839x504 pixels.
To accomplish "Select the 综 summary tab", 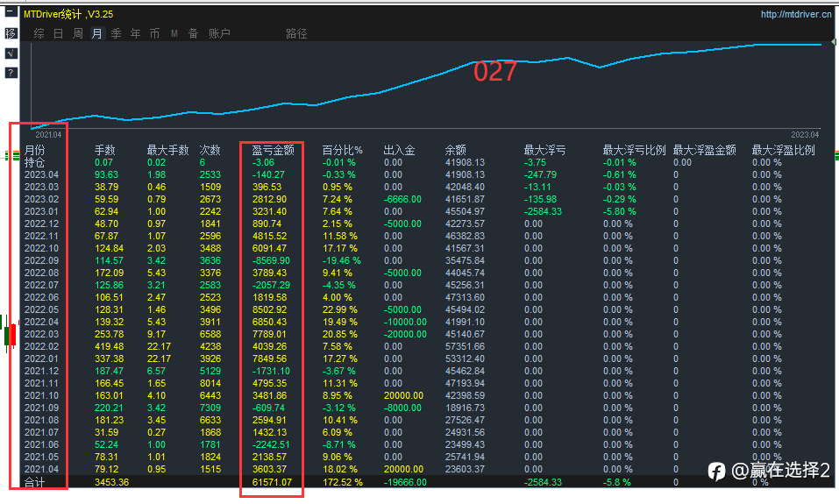I will (39, 33).
